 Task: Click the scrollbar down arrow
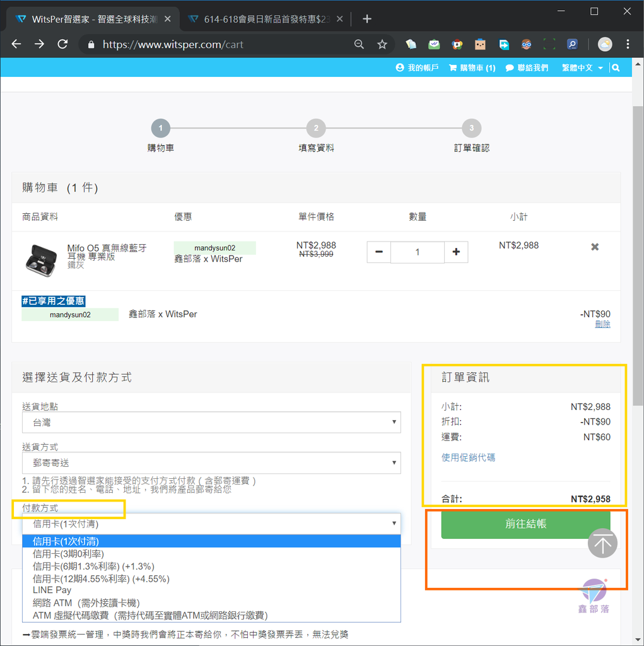(x=638, y=640)
